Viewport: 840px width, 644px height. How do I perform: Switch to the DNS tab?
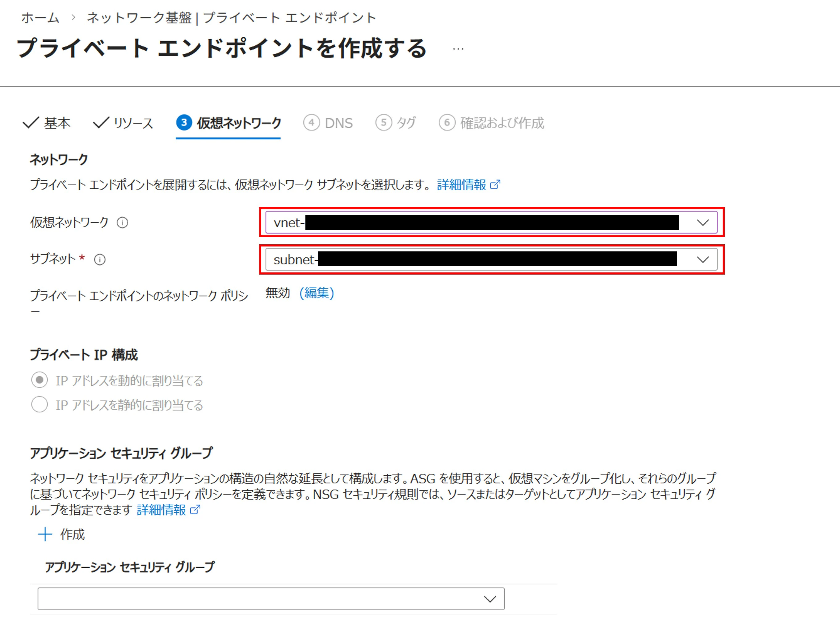[339, 123]
